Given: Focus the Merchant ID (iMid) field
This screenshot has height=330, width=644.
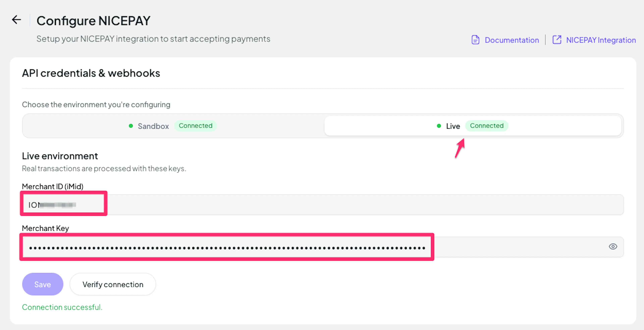Looking at the screenshot, I should click(x=323, y=205).
